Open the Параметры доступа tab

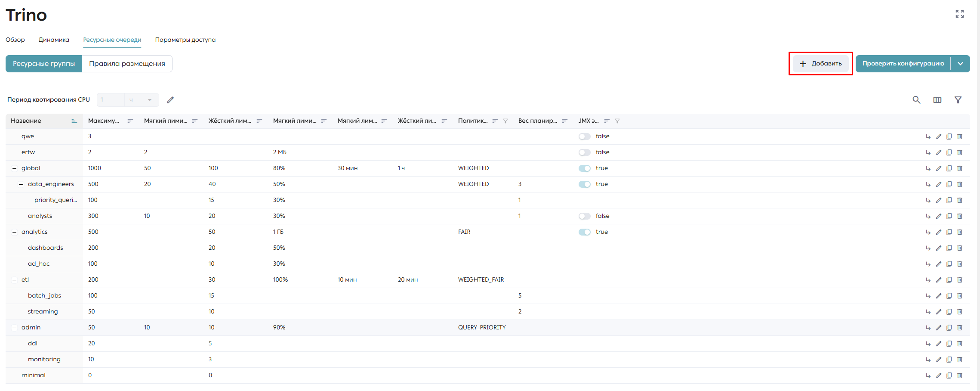pos(185,40)
